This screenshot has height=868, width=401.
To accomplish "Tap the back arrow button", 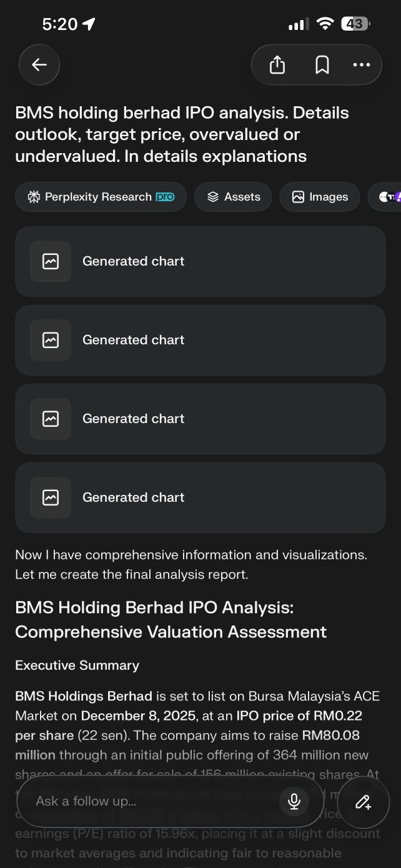I will click(39, 64).
